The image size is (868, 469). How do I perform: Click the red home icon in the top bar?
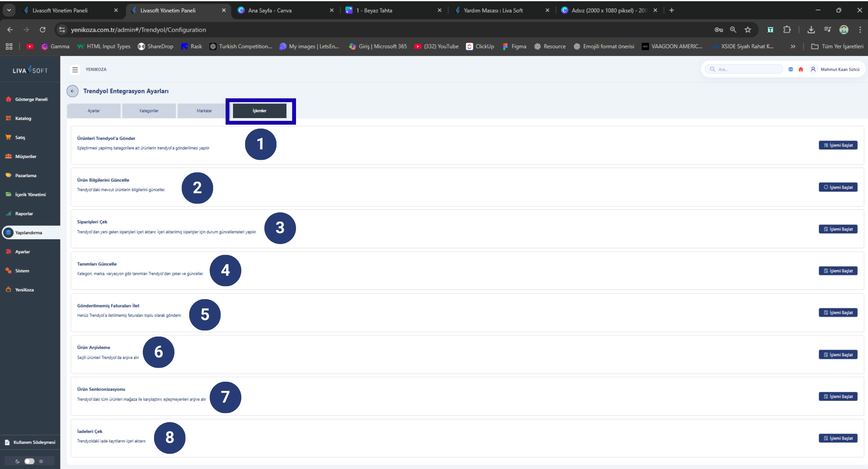point(801,69)
